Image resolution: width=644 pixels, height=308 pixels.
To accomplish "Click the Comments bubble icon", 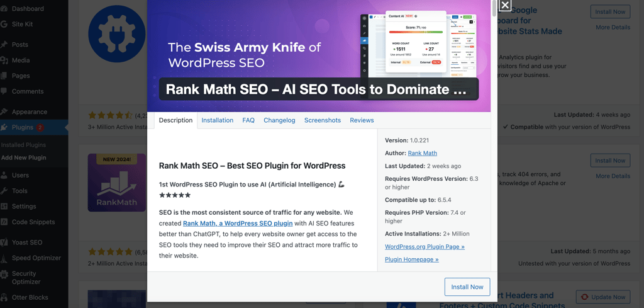I will point(4,91).
